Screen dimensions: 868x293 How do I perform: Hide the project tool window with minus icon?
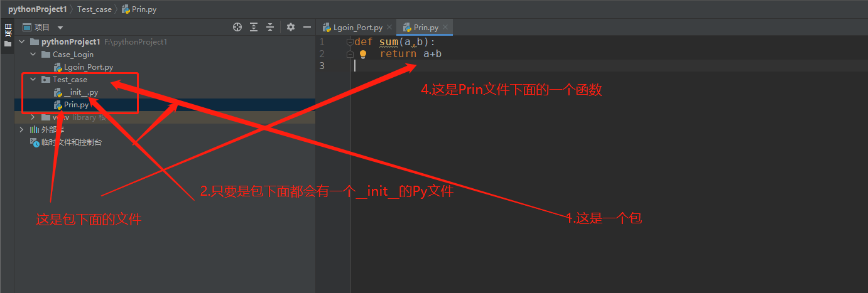tap(307, 27)
